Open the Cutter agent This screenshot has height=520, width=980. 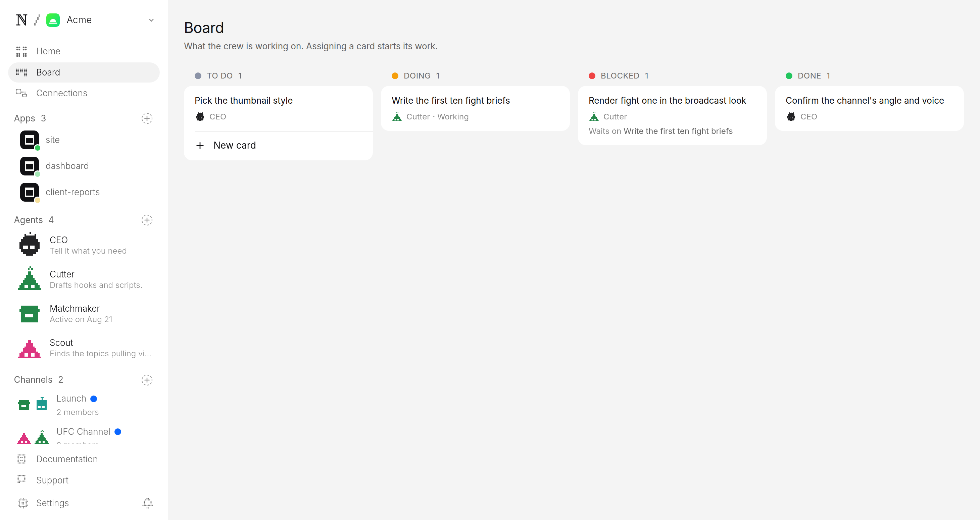click(x=84, y=279)
